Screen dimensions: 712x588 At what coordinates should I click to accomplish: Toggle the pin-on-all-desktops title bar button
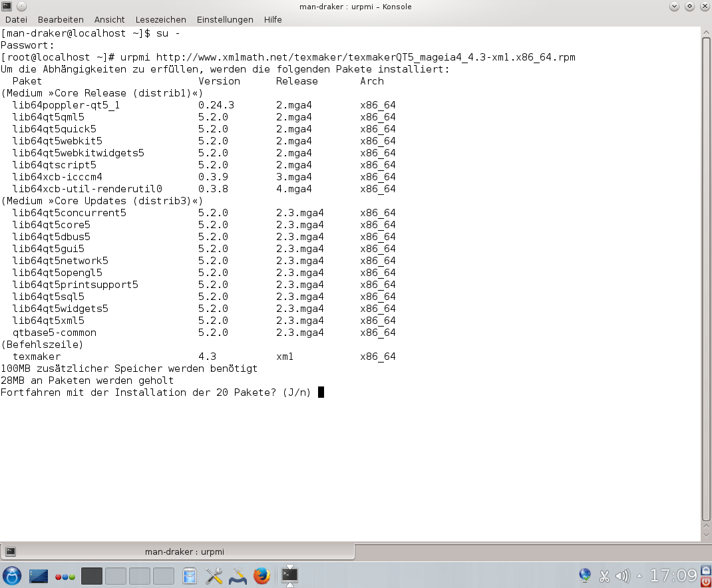click(x=21, y=7)
